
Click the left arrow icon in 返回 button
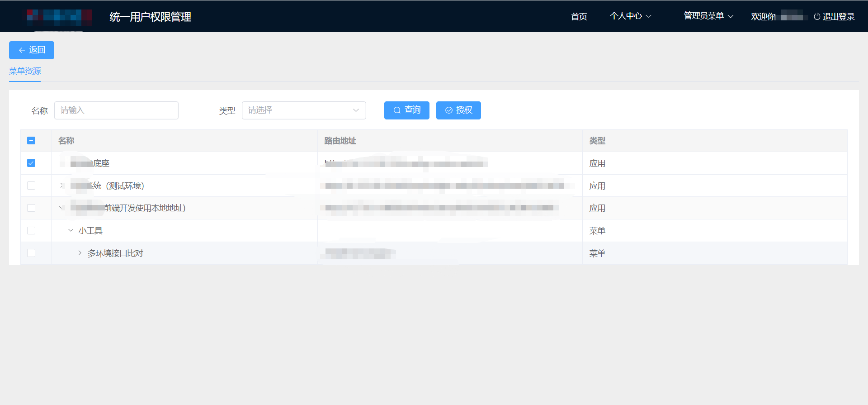[22, 50]
